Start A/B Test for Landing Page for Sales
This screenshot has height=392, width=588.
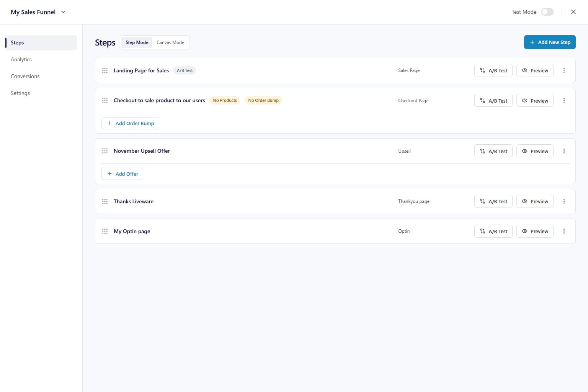[493, 70]
